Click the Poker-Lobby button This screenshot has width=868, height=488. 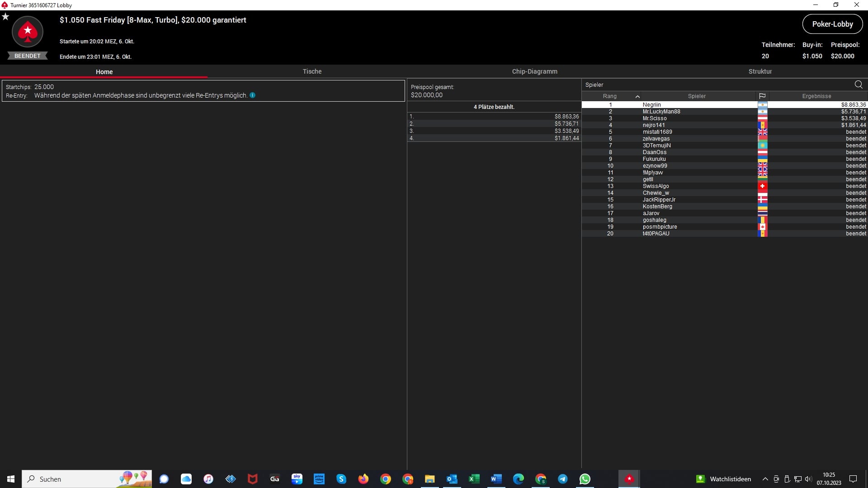coord(832,24)
